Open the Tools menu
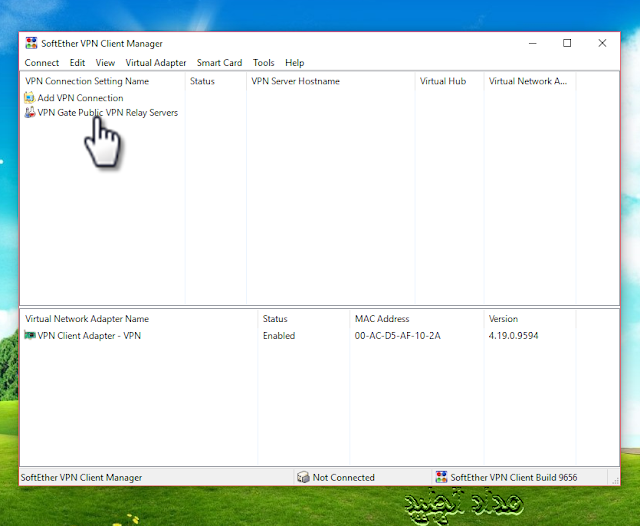The image size is (640, 526). 264,63
